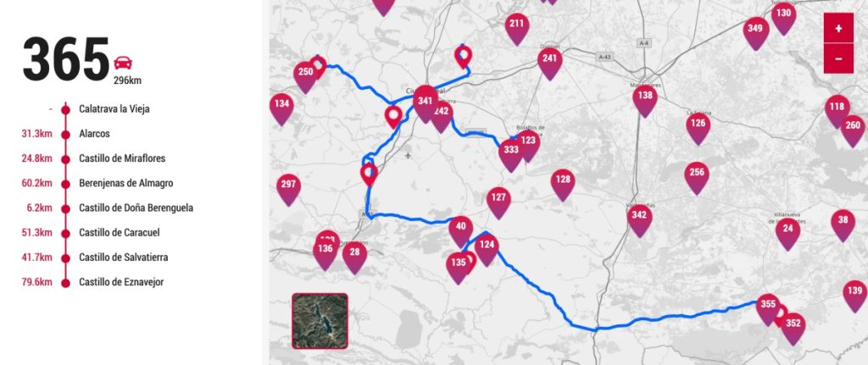The width and height of the screenshot is (868, 365).
Task: Click the Castillo de Salvatierra timeline dot
Action: click(x=66, y=258)
